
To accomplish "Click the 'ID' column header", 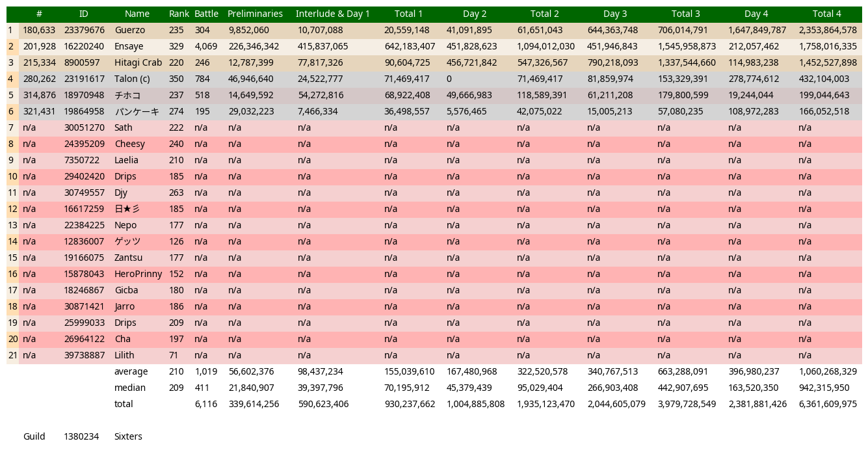I will click(83, 14).
